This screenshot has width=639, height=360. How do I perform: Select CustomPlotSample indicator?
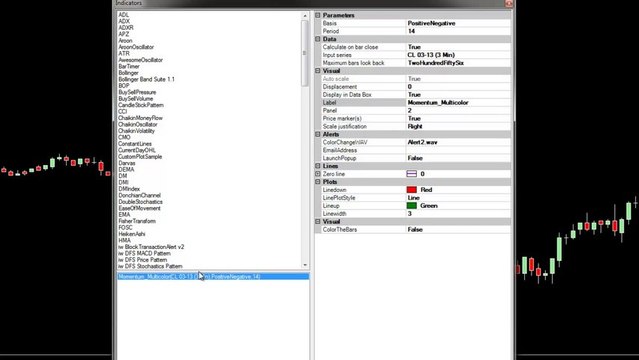140,157
